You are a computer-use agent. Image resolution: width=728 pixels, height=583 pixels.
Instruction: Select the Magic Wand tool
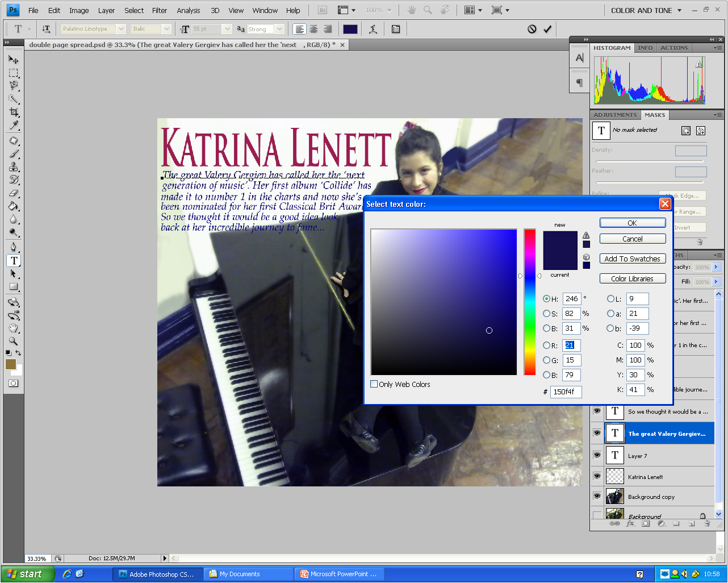click(14, 99)
